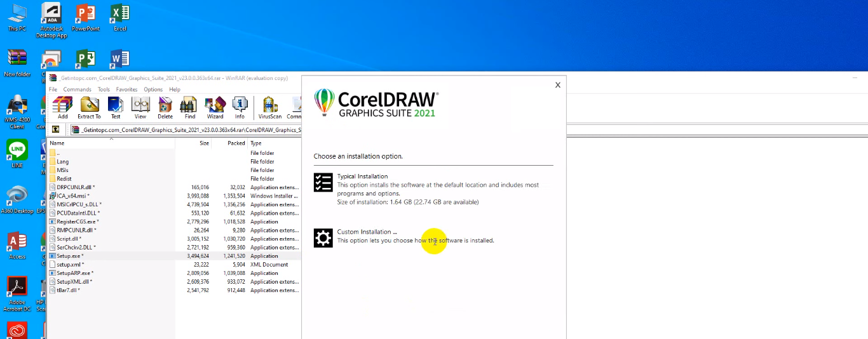Select the Publisher desktop shortcut icon
868x339 pixels.
click(x=85, y=60)
